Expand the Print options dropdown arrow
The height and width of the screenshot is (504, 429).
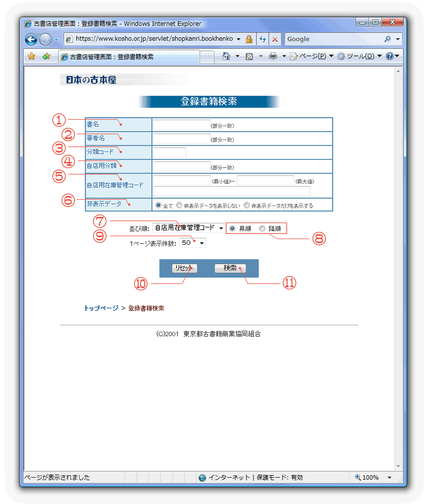(284, 56)
